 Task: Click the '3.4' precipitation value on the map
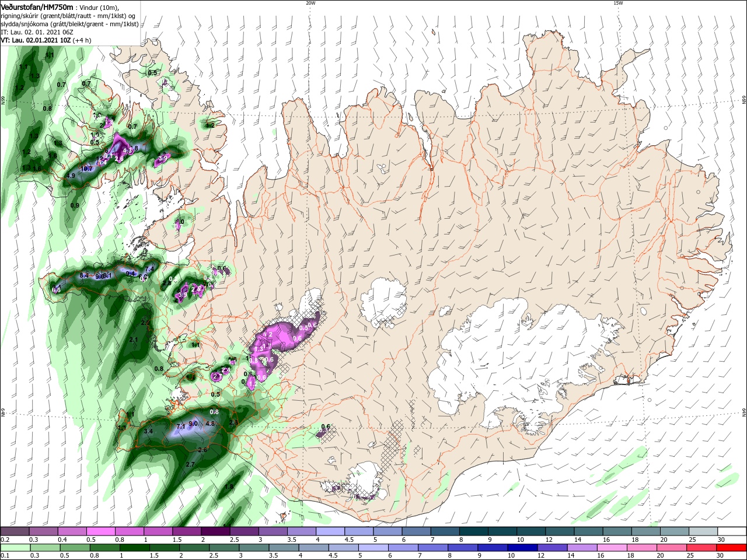pyautogui.click(x=148, y=432)
